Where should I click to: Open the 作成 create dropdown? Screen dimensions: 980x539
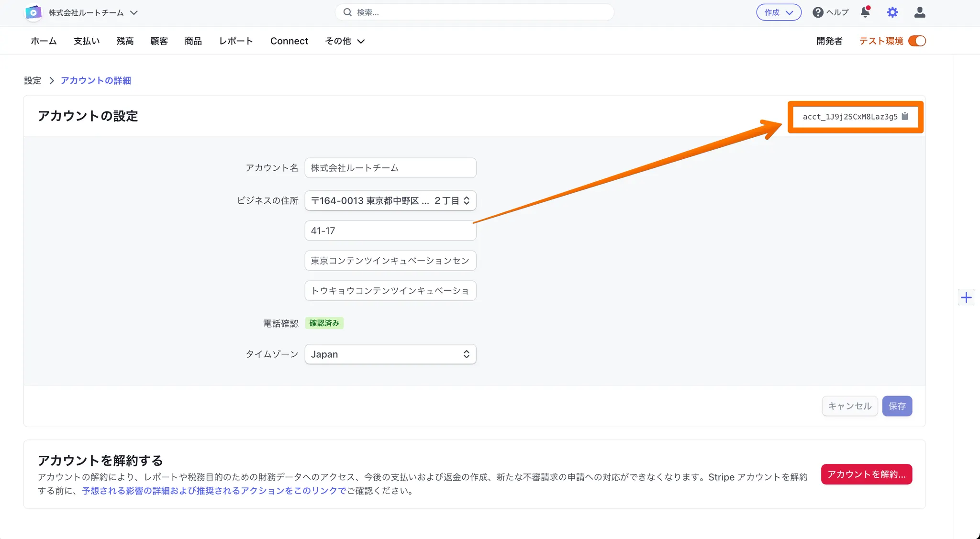(779, 12)
